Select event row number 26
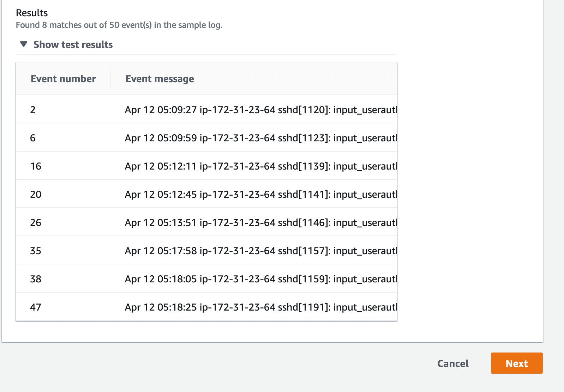The height and width of the screenshot is (392, 564). pyautogui.click(x=36, y=222)
